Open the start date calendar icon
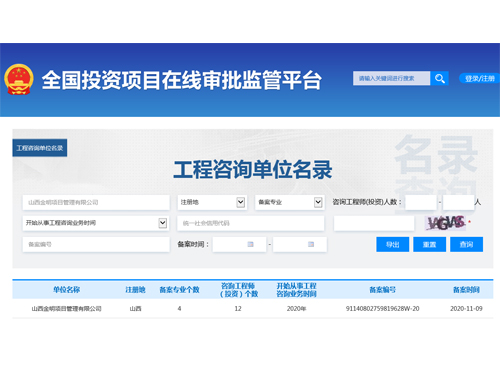 (x=250, y=244)
